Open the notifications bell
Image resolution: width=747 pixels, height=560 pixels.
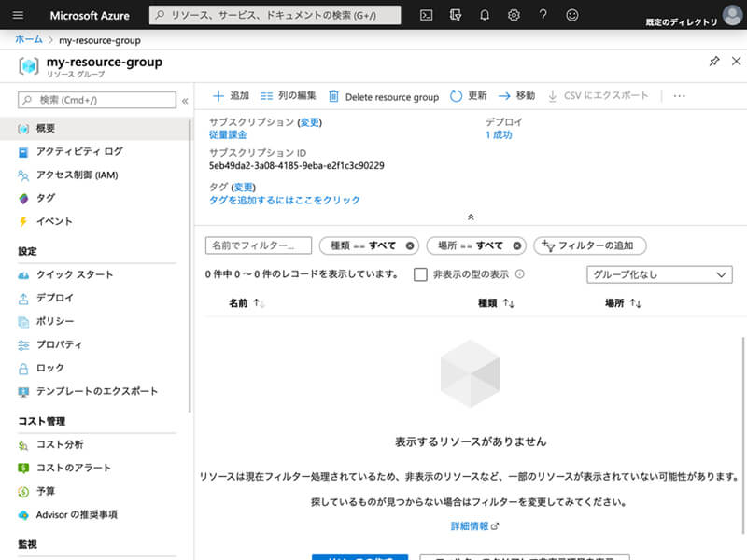485,15
